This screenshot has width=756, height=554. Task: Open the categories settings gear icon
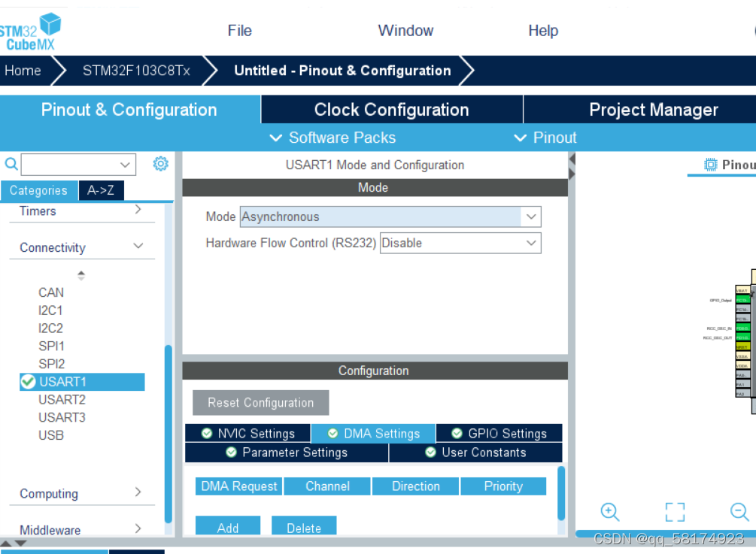click(160, 164)
